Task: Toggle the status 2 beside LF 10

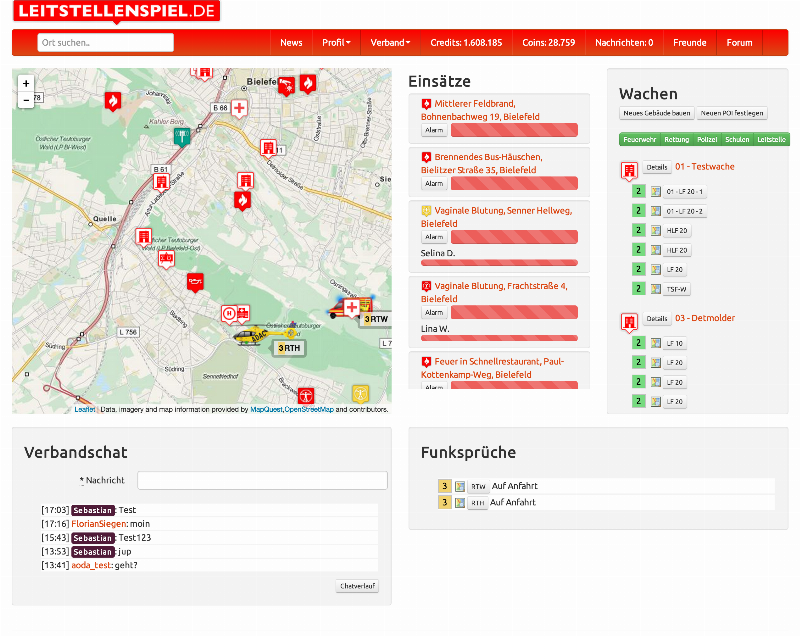Action: tap(637, 344)
